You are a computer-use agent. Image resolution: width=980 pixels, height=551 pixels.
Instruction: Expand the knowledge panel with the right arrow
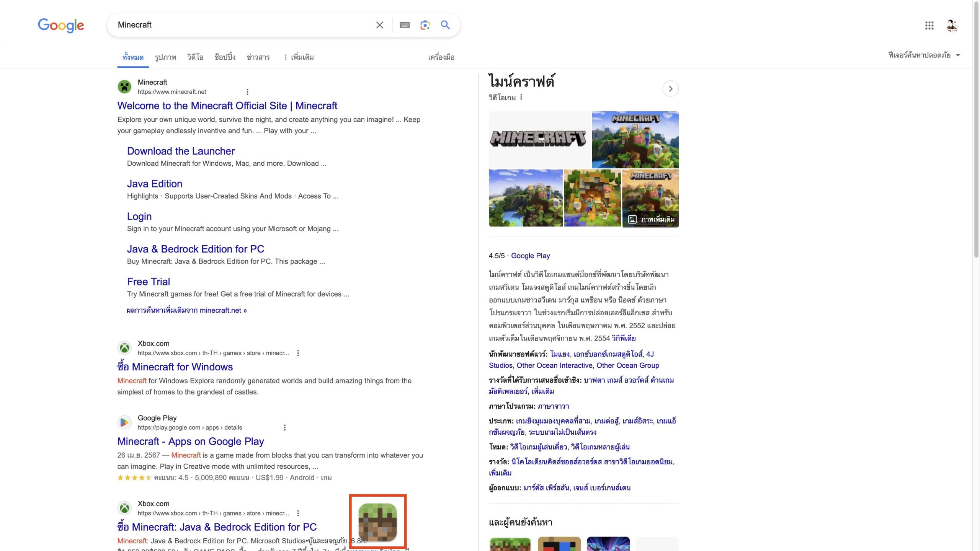tap(670, 88)
